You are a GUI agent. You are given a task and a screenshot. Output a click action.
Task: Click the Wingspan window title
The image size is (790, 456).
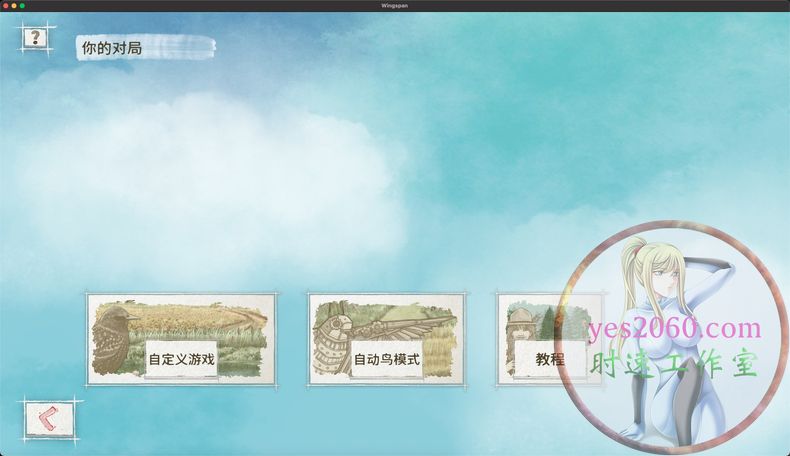tap(395, 5)
